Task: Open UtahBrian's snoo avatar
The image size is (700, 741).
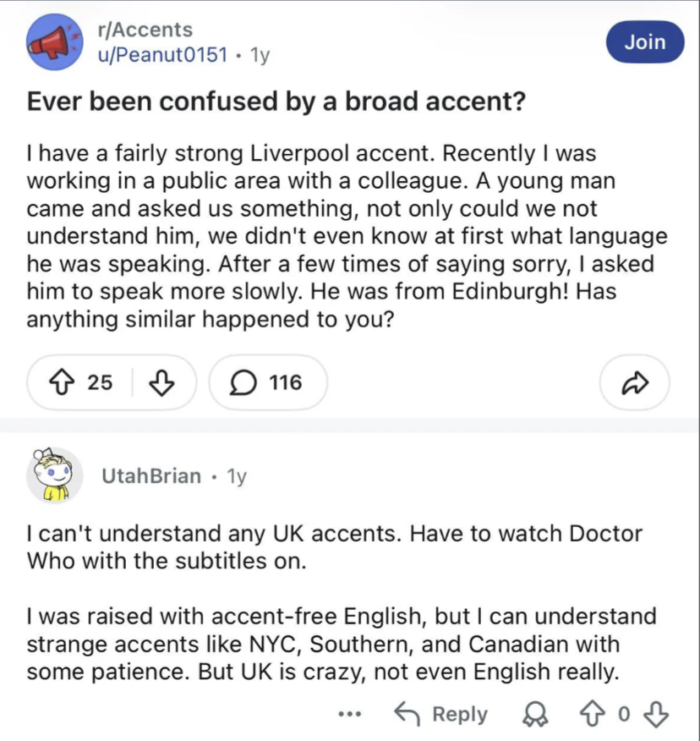Action: 54,475
